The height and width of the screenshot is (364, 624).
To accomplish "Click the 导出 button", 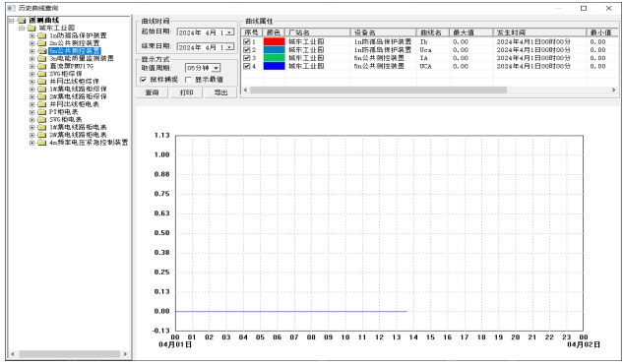I will 220,92.
